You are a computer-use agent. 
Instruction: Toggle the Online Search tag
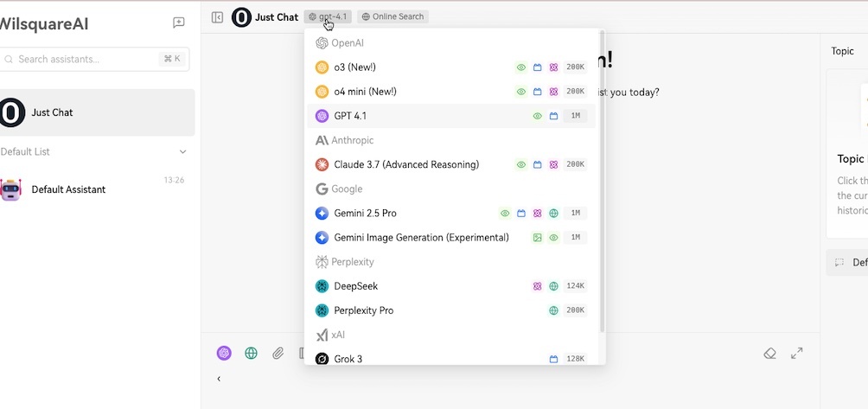pyautogui.click(x=393, y=16)
